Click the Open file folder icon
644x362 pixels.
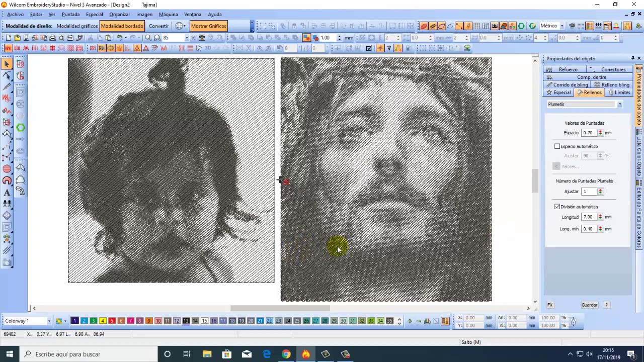(x=17, y=38)
